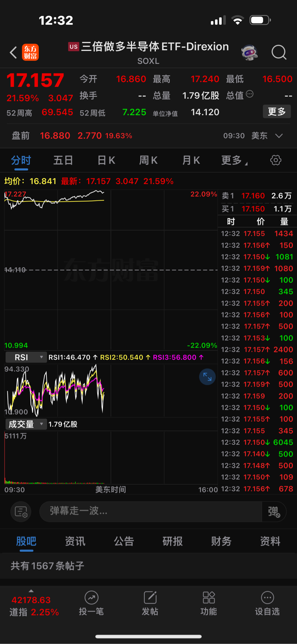
Task: Tap the 17.157 current price
Action: [x=35, y=80]
